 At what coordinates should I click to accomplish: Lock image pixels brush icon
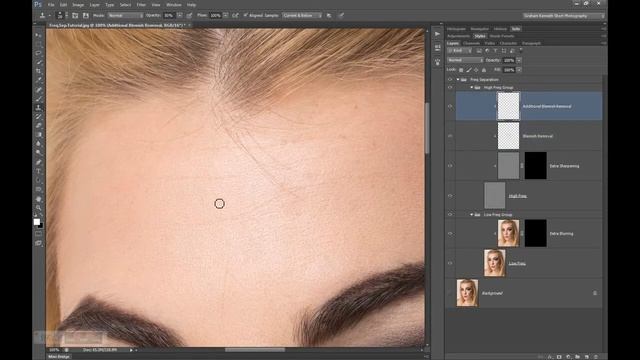(x=469, y=70)
